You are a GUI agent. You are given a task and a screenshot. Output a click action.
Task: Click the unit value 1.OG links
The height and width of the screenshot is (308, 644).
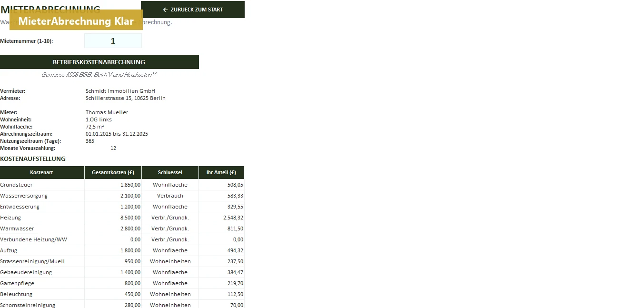pos(99,119)
